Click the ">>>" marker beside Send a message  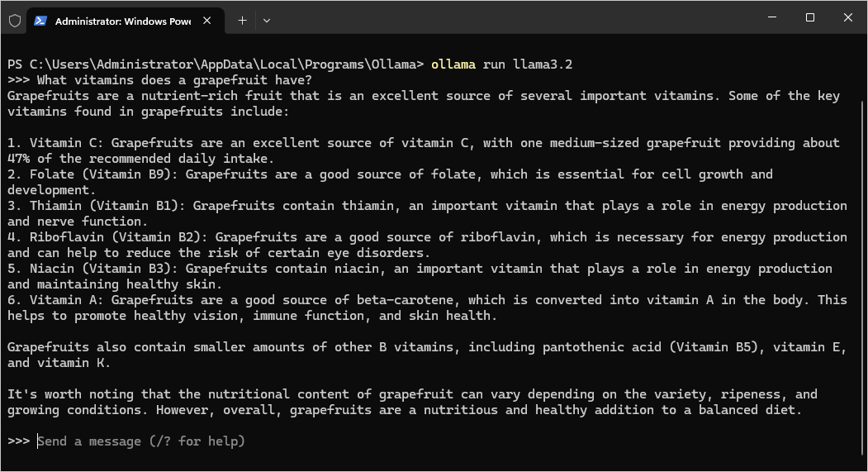pos(18,441)
